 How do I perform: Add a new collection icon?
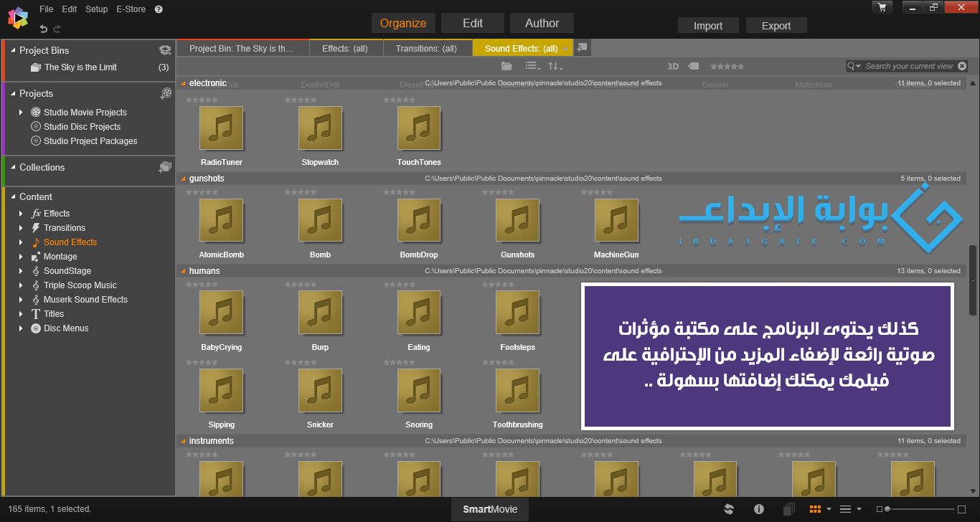click(165, 167)
